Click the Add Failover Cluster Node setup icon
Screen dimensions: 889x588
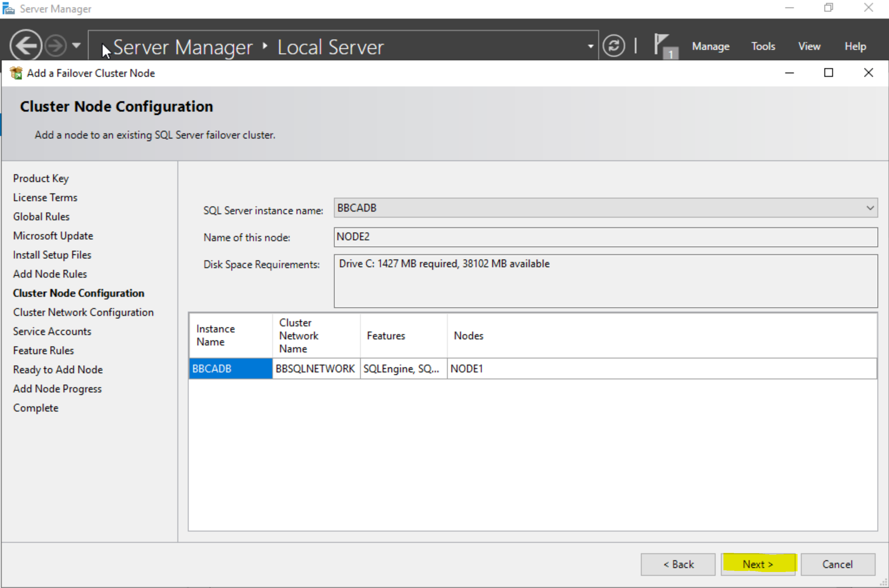click(16, 73)
